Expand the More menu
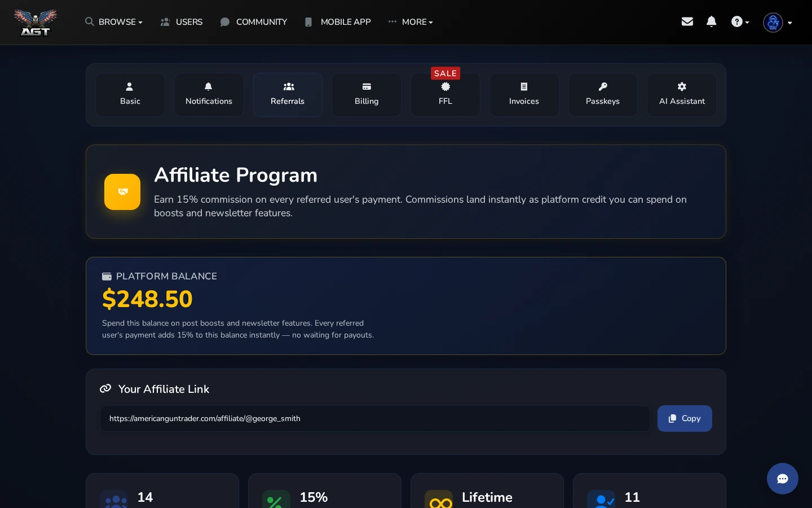Screen dimensions: 812x508 411,22
